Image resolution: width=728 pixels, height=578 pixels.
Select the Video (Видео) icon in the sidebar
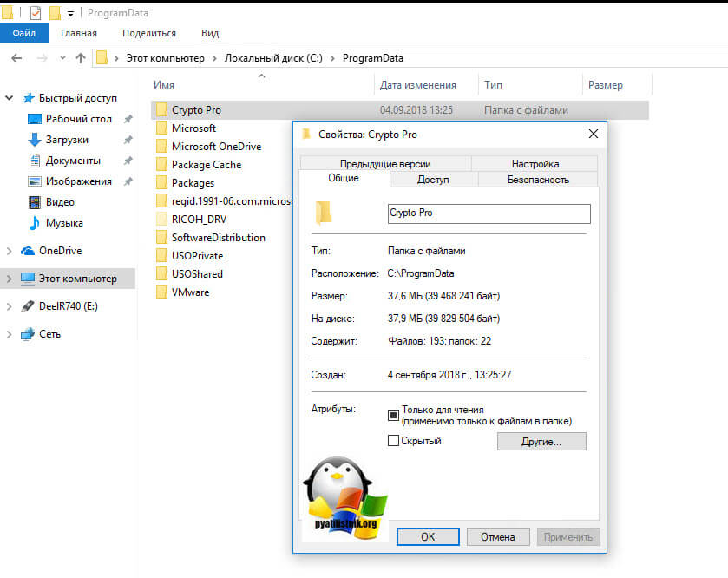35,202
